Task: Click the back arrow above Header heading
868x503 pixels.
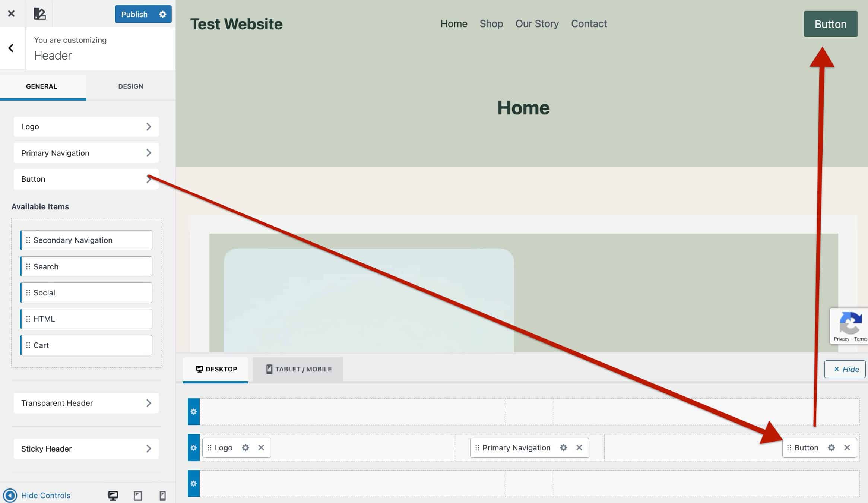Action: [11, 48]
